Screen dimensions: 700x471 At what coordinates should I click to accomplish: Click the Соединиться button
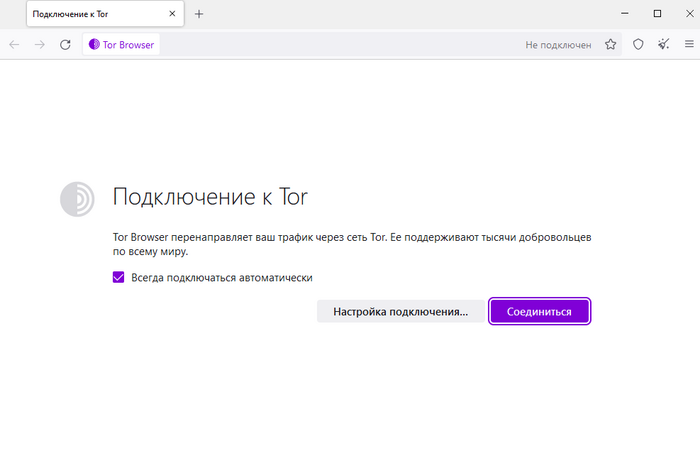539,311
